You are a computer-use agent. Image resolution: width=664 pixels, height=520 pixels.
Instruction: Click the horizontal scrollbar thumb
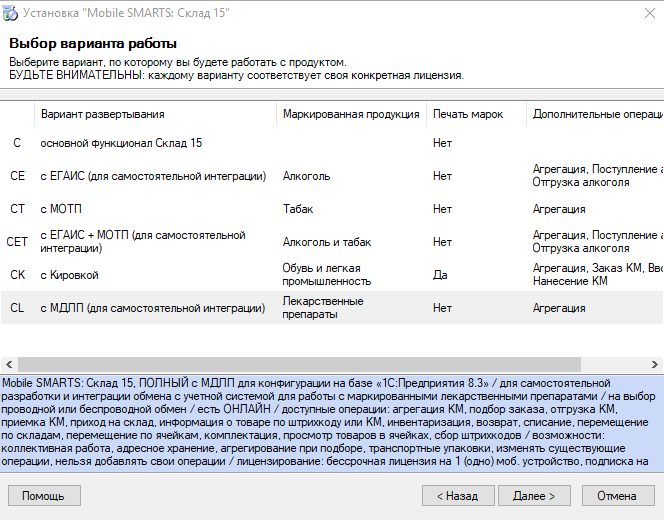tap(299, 364)
